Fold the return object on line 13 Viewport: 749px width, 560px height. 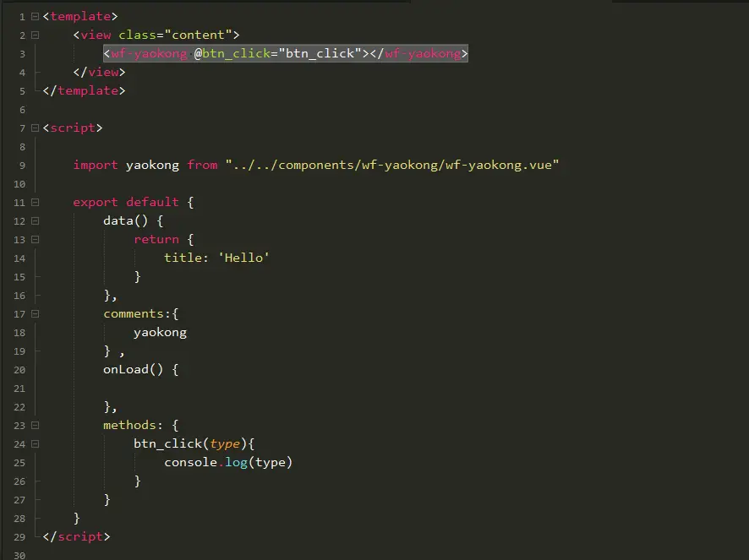(35, 240)
